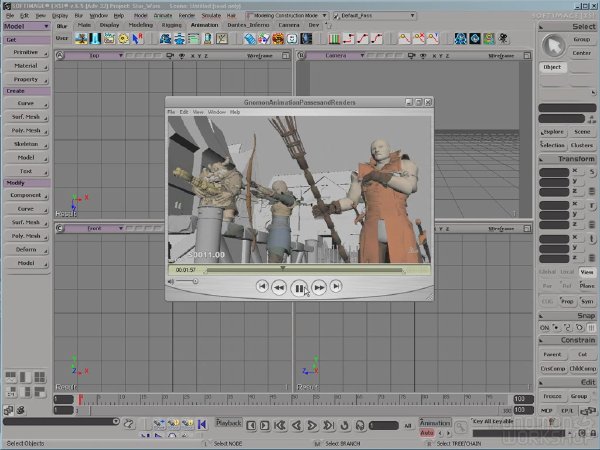Open the File menu in the movie player
Screen dimensions: 600x450
tap(171, 112)
